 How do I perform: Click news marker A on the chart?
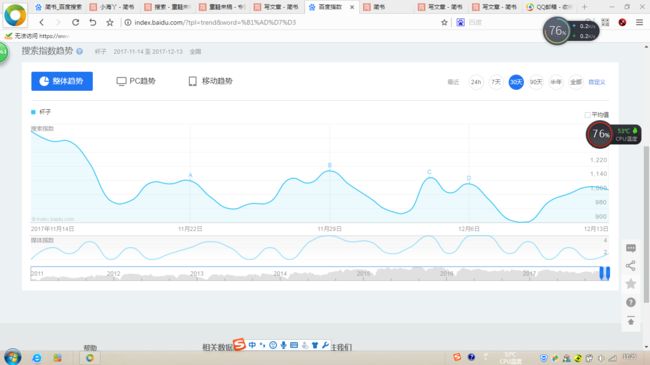pos(190,175)
